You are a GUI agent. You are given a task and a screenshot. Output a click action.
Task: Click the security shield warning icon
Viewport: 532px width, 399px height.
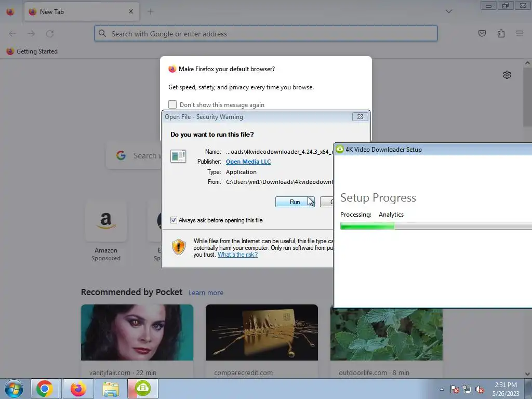[179, 247]
